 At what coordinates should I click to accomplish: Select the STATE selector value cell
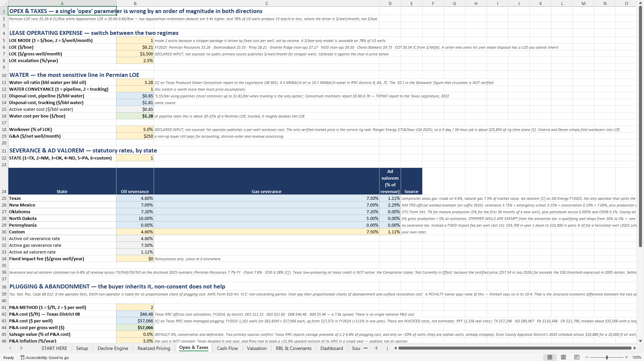coord(135,158)
